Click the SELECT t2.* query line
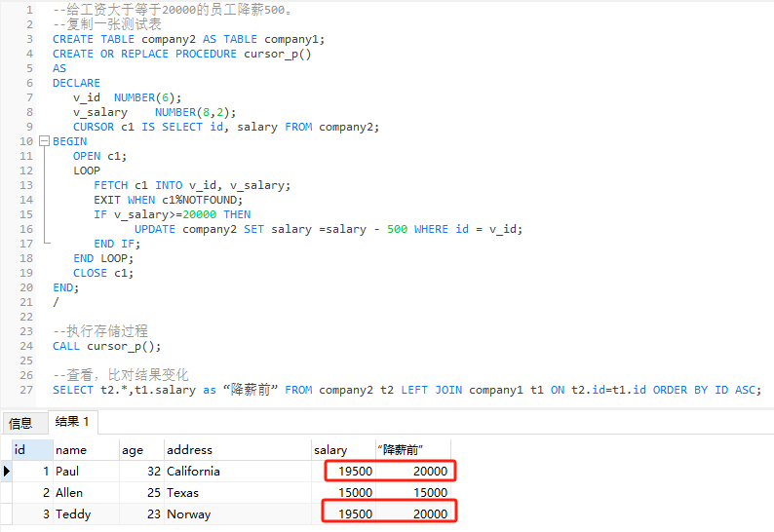This screenshot has height=532, width=774. point(406,390)
